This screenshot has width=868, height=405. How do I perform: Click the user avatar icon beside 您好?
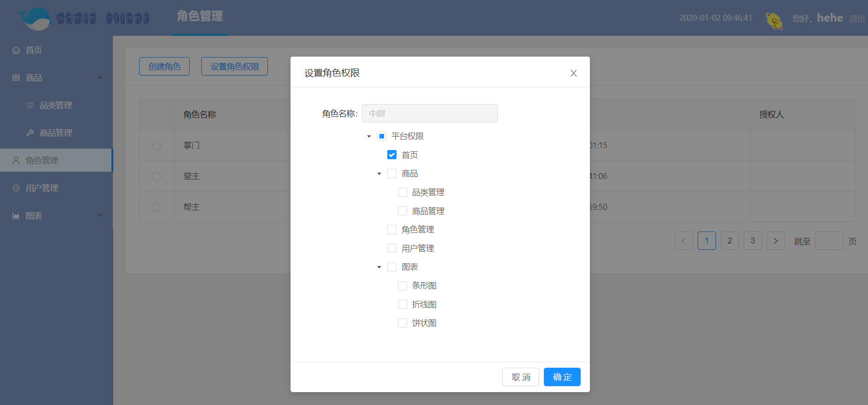pyautogui.click(x=774, y=21)
